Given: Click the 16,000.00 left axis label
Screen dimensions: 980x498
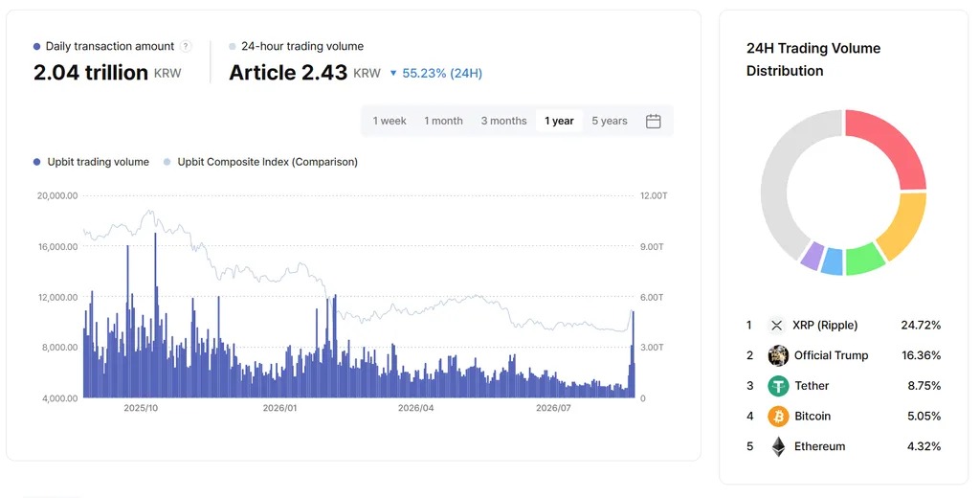Looking at the screenshot, I should coord(57,246).
